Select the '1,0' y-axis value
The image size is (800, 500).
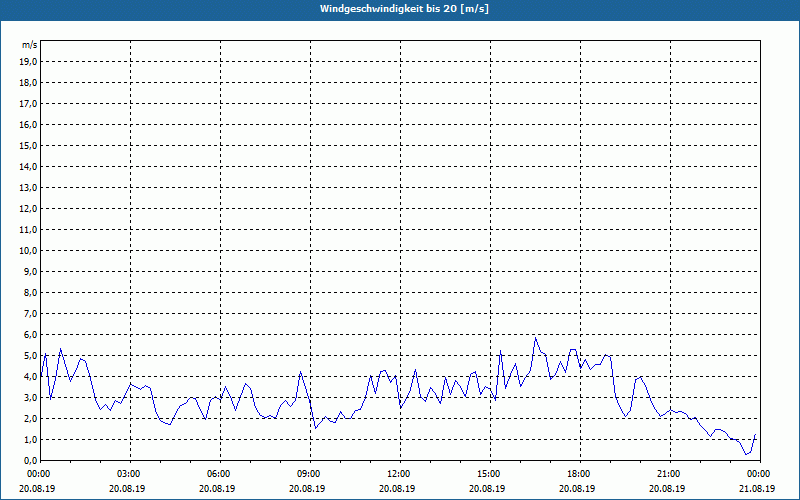coord(31,439)
